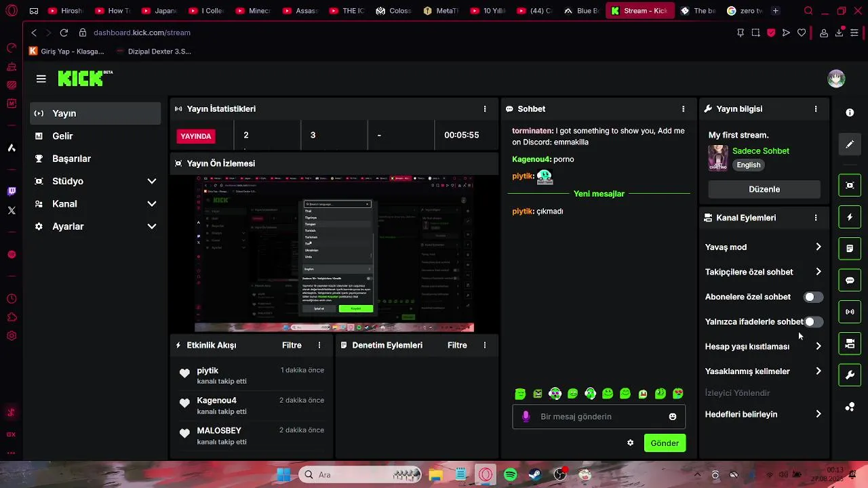
Task: Open Denetim Eylemleri three-dot menu
Action: coord(484,345)
